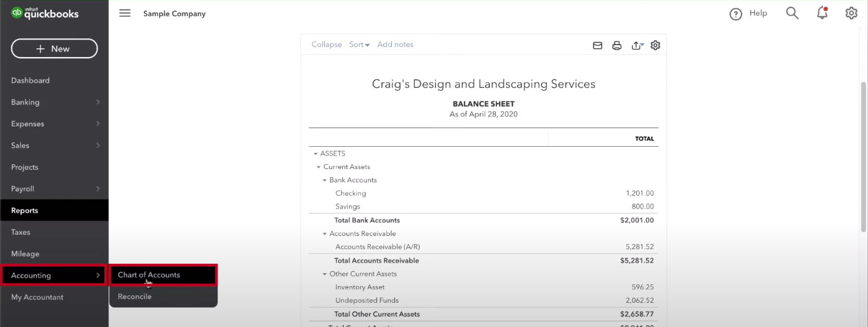Choose Chart of Accounts from flyout
Image resolution: width=868 pixels, height=327 pixels.
coord(163,275)
